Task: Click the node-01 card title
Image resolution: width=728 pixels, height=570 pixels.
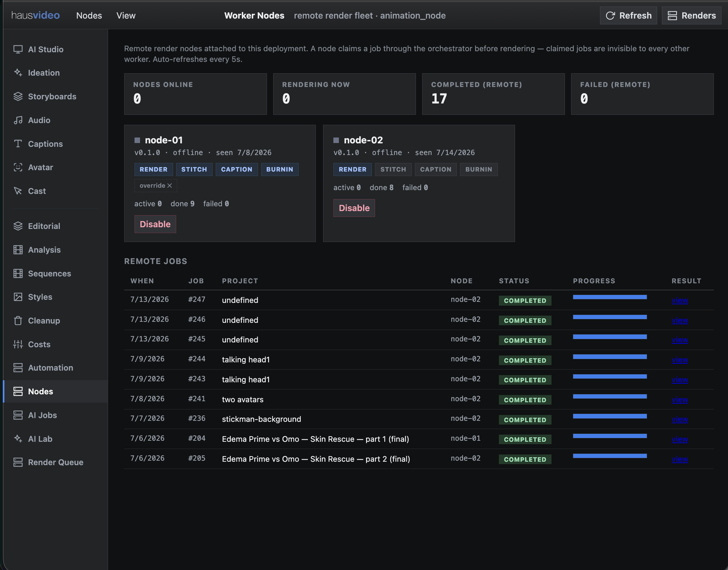Action: [x=164, y=140]
